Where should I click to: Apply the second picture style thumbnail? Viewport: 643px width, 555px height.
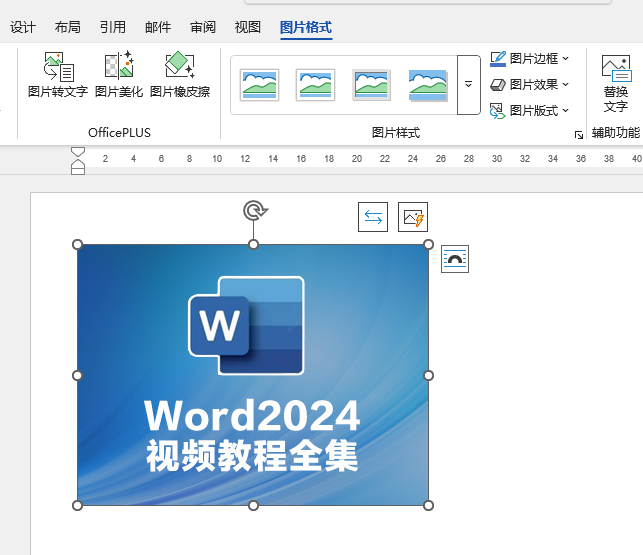tap(315, 85)
